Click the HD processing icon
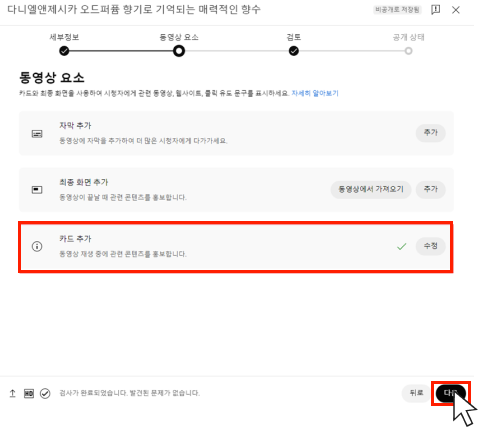 29,393
